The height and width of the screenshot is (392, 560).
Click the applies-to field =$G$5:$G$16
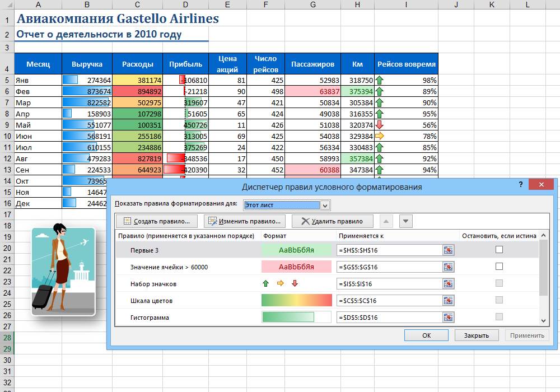390,267
